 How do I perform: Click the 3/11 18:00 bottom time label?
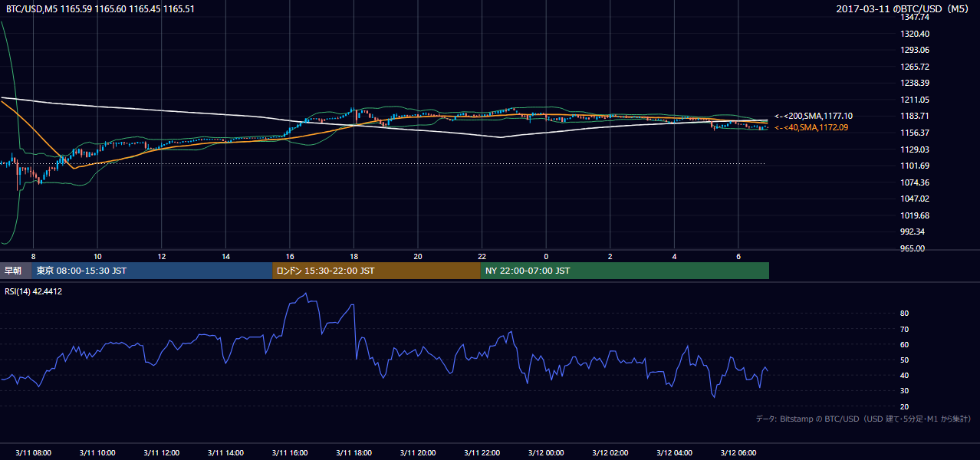[x=354, y=453]
